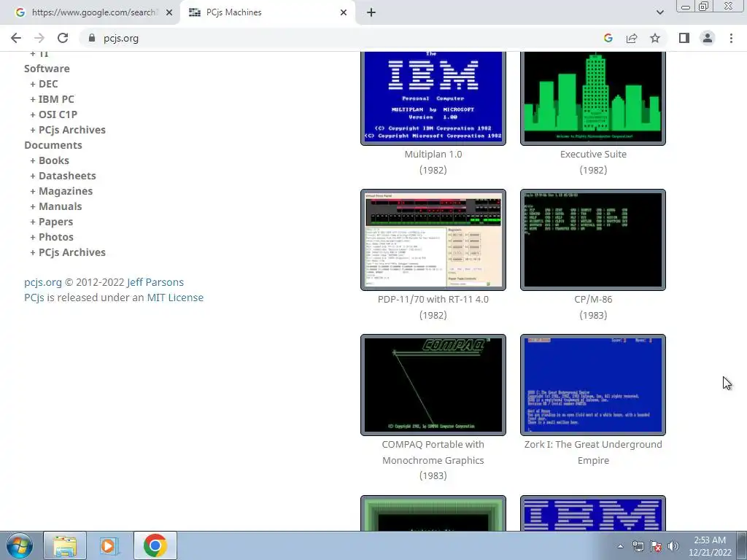This screenshot has height=560, width=747.
Task: Close the PCjs Machines tab
Action: tap(344, 12)
